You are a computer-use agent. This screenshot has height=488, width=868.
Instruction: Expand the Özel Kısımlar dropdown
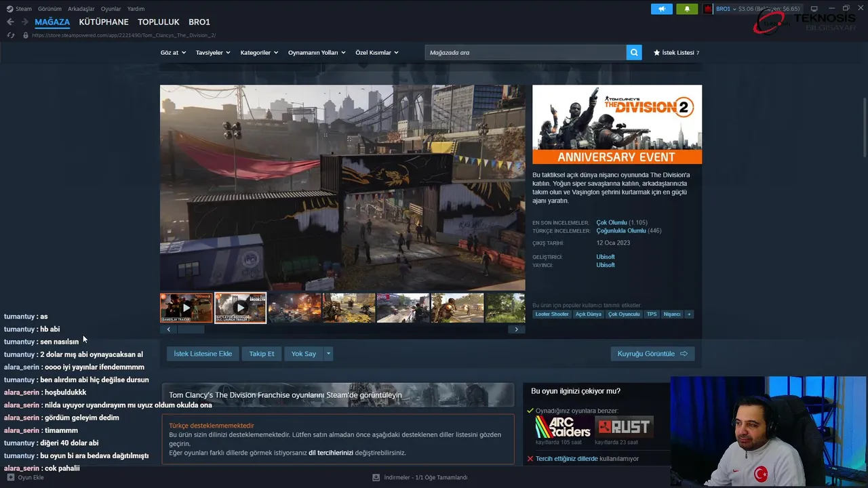377,52
